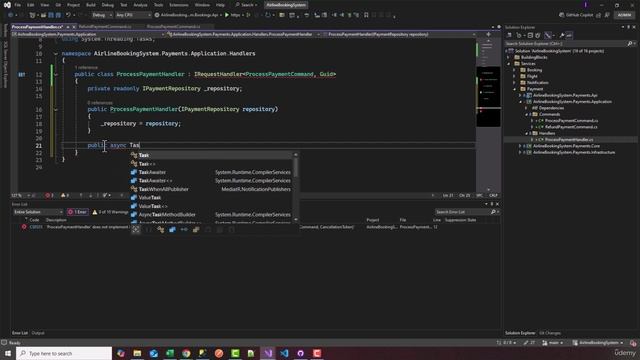Collapse the constructor at line 16
640x360 pixels.
pyautogui.click(x=56, y=109)
